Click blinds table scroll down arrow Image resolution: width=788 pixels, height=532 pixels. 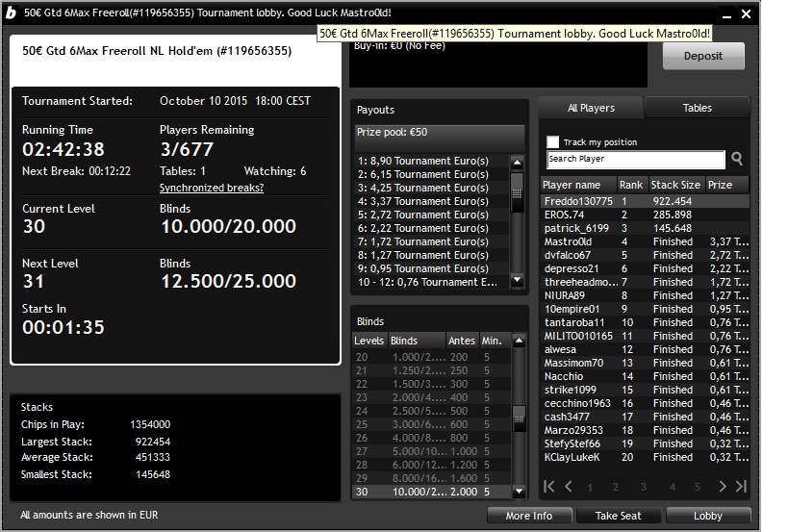520,492
